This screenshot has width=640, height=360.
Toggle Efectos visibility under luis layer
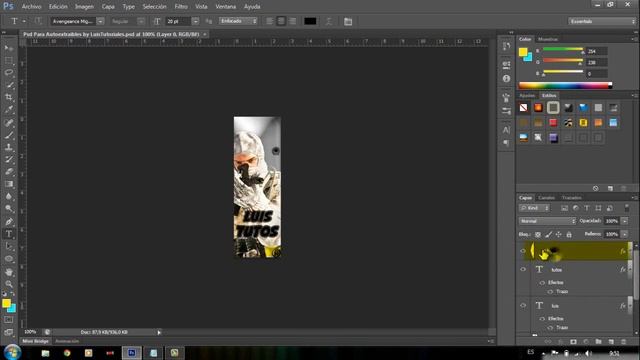click(x=542, y=318)
